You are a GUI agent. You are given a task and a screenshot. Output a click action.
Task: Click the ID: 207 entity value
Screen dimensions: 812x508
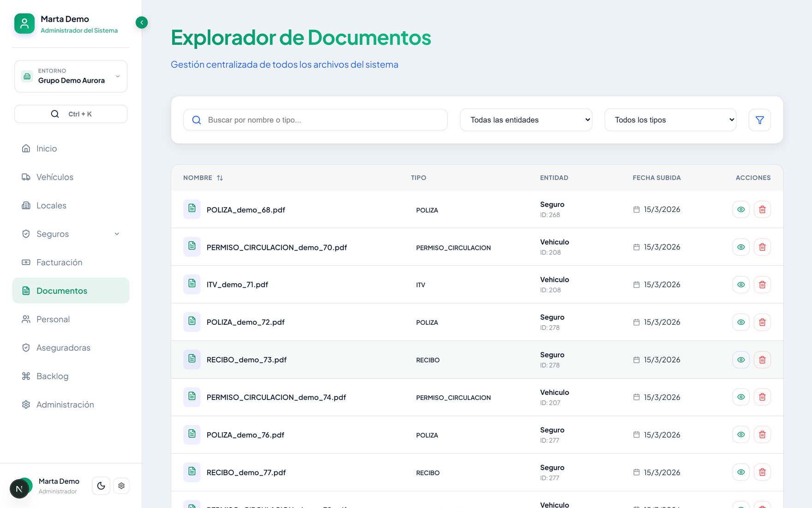(x=550, y=403)
